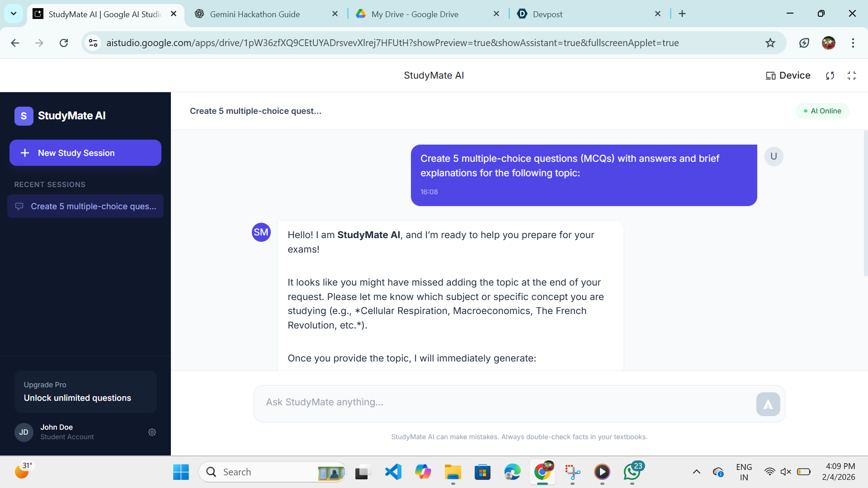This screenshot has width=868, height=488.
Task: Click the reload app icon beside Device
Action: tap(830, 75)
